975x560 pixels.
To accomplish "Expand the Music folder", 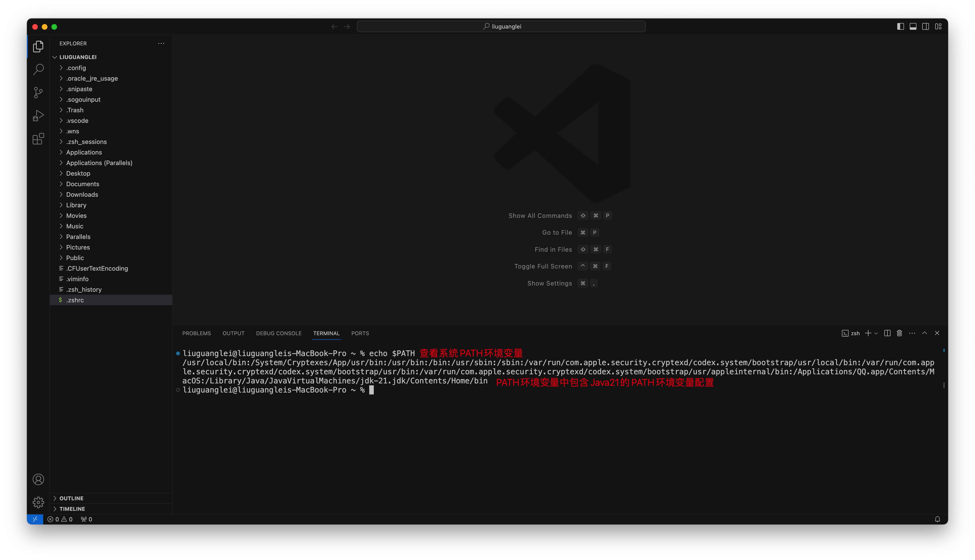I will 111,226.
